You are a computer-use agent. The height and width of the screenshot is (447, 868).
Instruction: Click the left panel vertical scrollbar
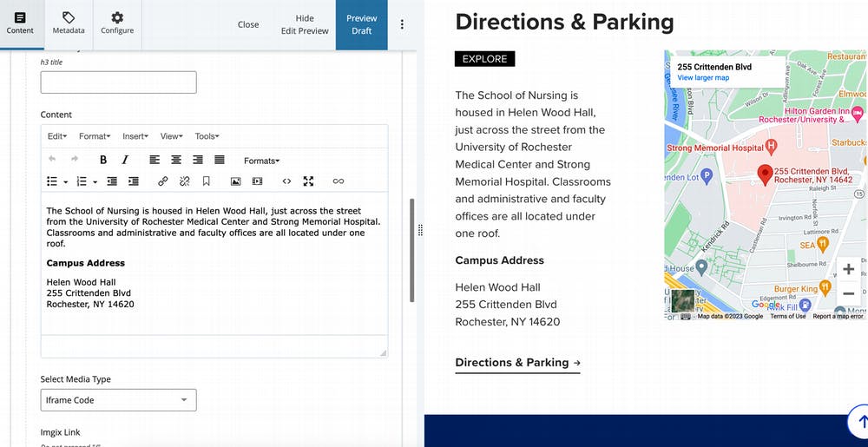[411, 250]
